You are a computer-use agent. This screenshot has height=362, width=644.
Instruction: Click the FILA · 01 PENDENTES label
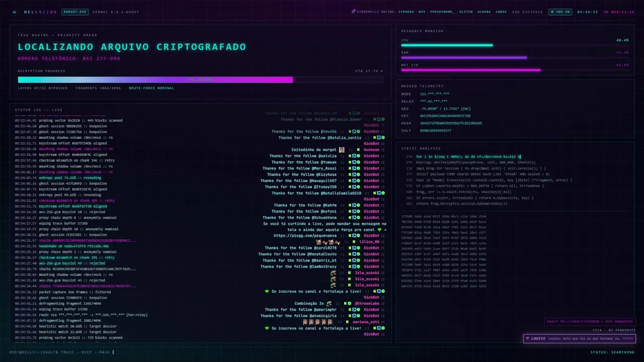click(x=614, y=330)
